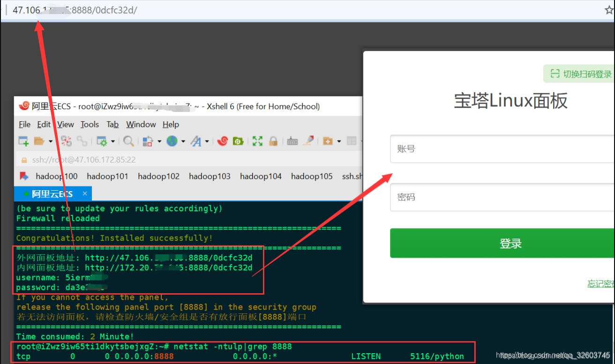The width and height of the screenshot is (615, 364).
Task: Expand the Font dropdown arrow
Action: (207, 141)
